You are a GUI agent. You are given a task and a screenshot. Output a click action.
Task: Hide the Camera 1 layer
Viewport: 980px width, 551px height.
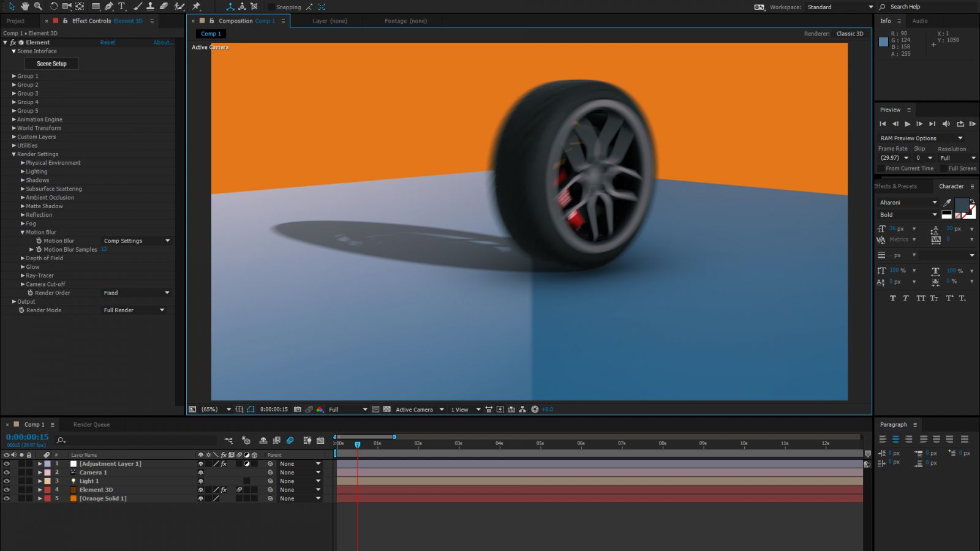coord(7,473)
